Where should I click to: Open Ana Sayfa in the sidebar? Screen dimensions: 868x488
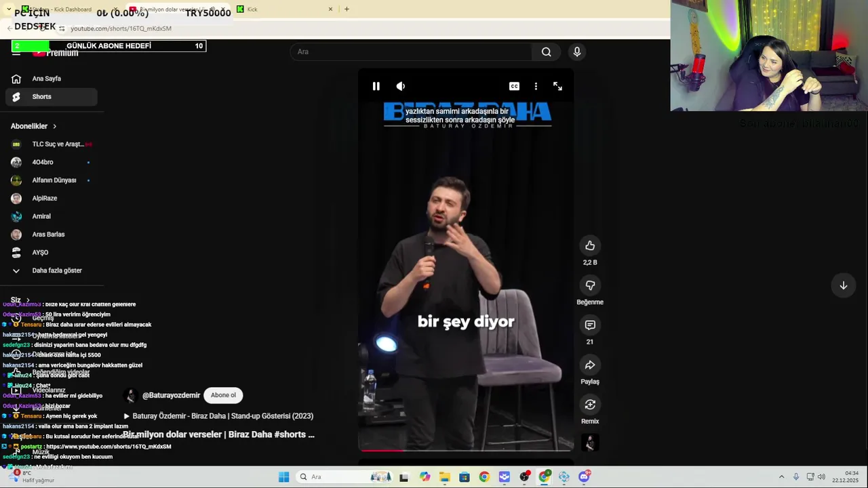pos(52,79)
